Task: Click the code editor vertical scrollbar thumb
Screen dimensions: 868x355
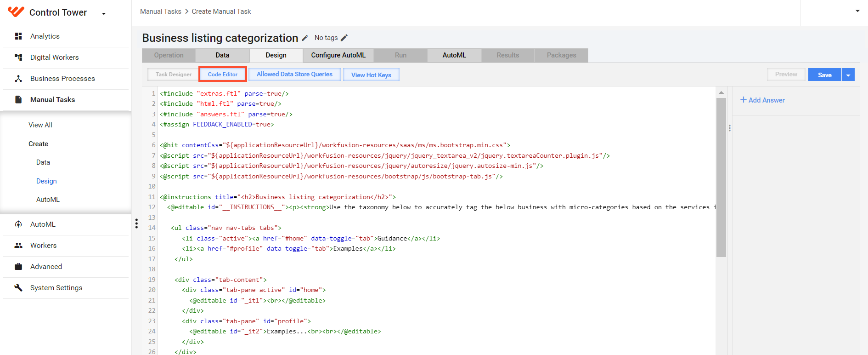Action: point(721,177)
